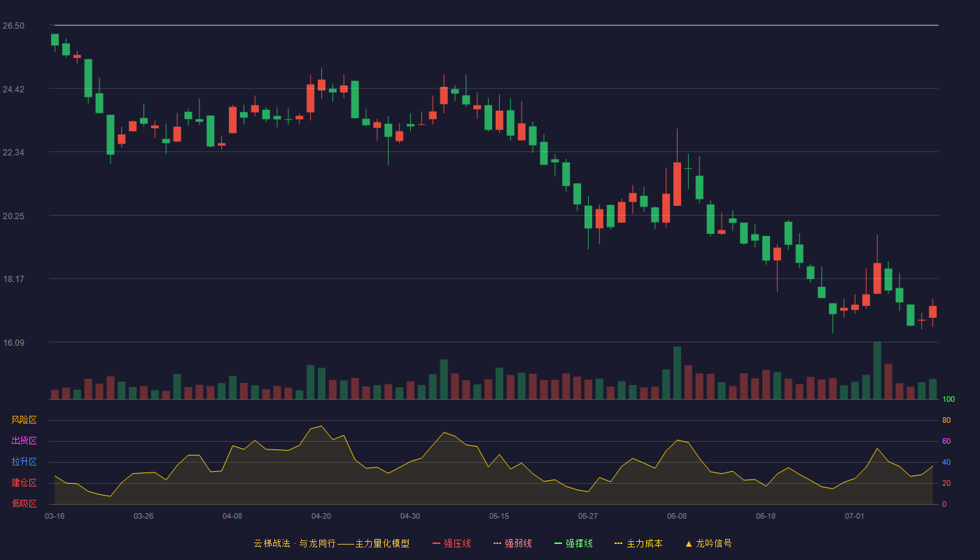The height and width of the screenshot is (560, 980).
Task: Click the right-axis 0 indicator scale label
Action: [x=944, y=504]
